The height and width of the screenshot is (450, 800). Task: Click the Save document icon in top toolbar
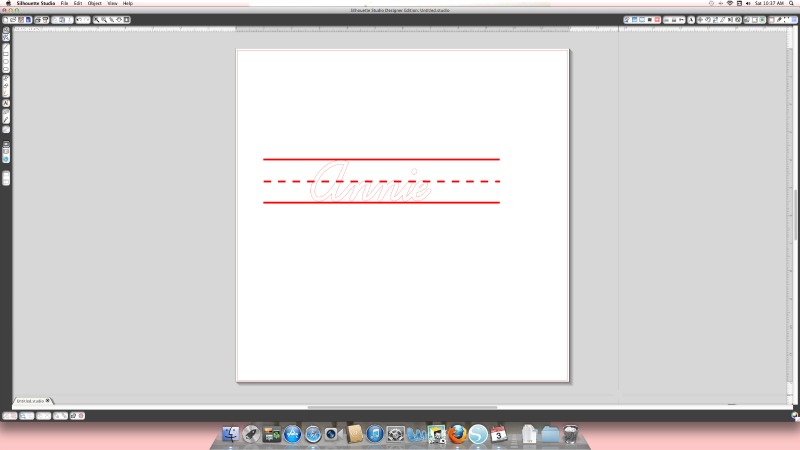coord(28,19)
